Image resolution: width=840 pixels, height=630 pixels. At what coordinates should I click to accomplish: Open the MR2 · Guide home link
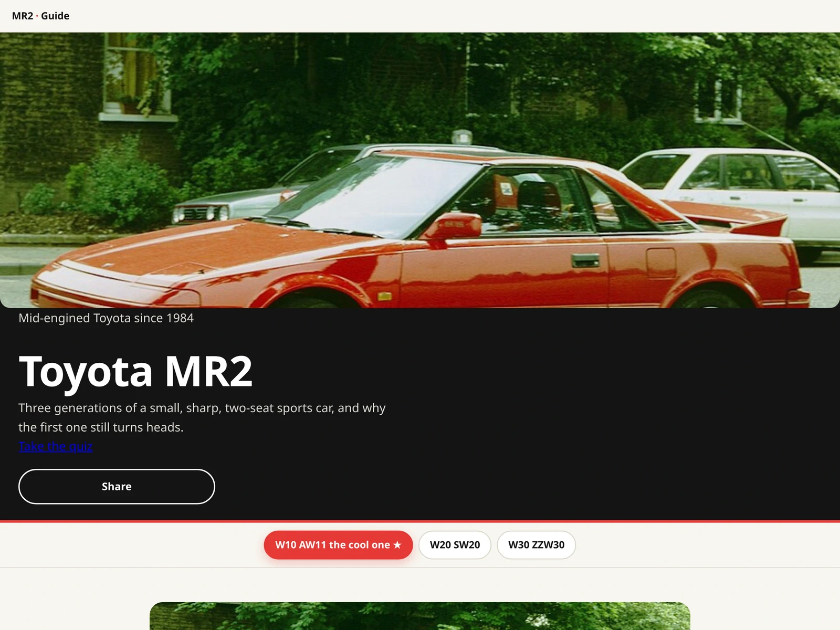(40, 16)
